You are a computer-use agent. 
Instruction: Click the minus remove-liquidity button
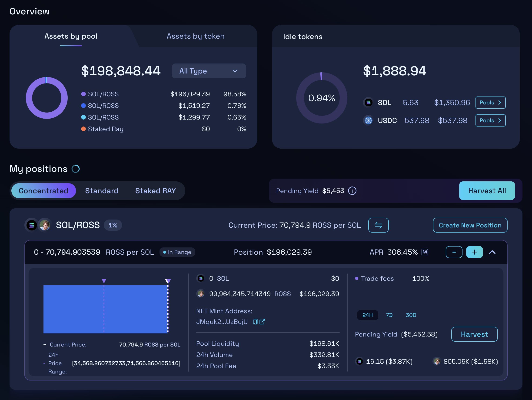point(454,252)
